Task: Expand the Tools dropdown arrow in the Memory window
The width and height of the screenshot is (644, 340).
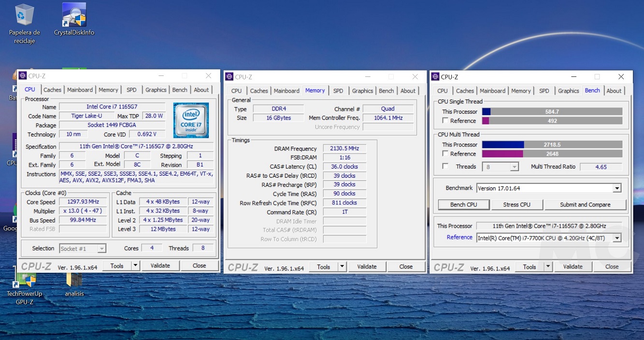Action: (x=342, y=266)
